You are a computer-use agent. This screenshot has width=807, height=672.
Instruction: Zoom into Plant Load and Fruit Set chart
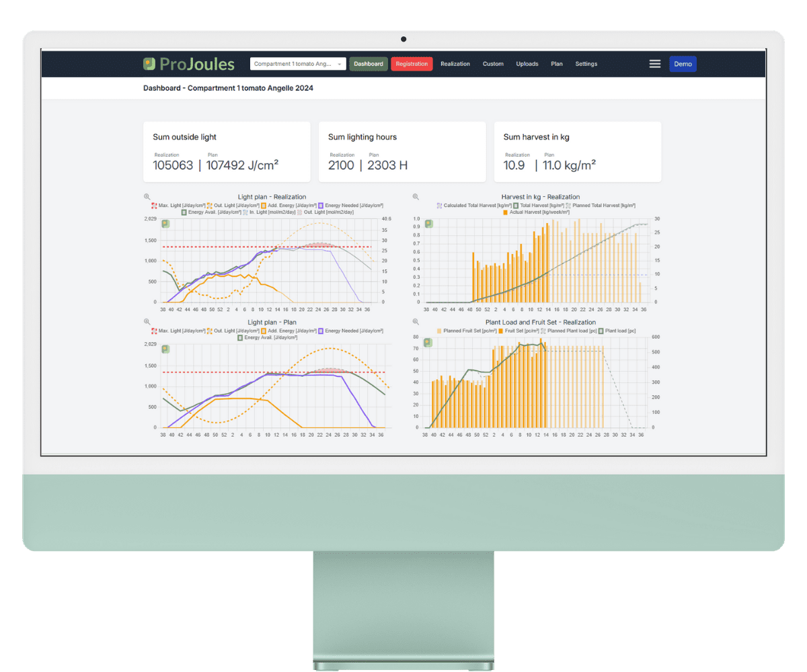pyautogui.click(x=416, y=322)
